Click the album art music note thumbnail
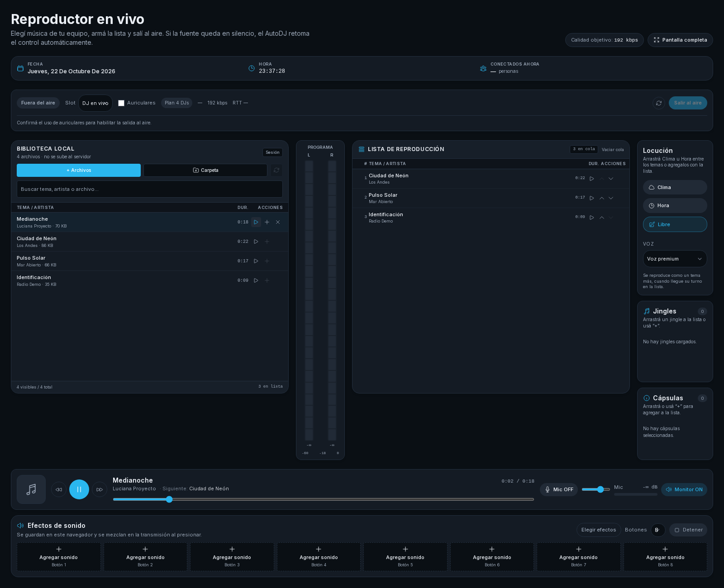 (x=31, y=489)
